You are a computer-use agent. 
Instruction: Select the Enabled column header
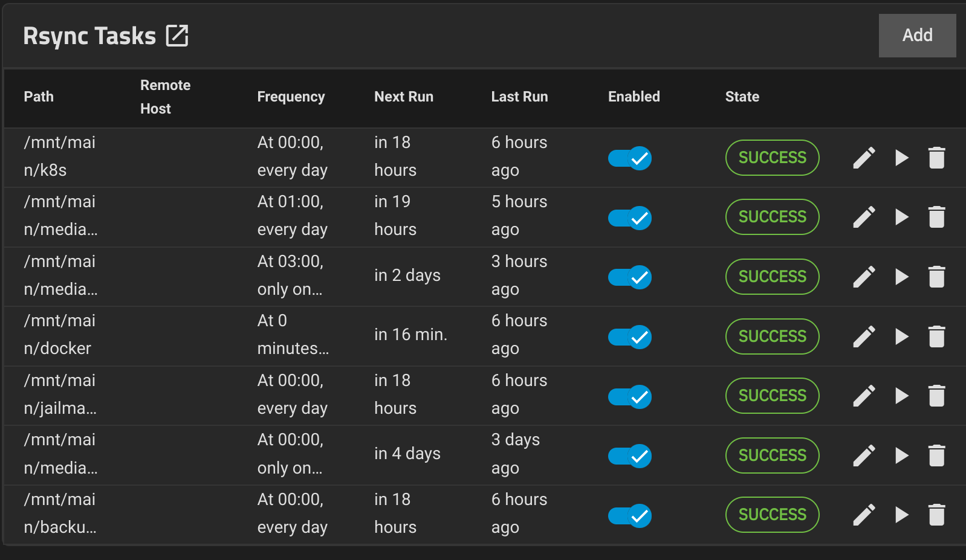click(634, 97)
